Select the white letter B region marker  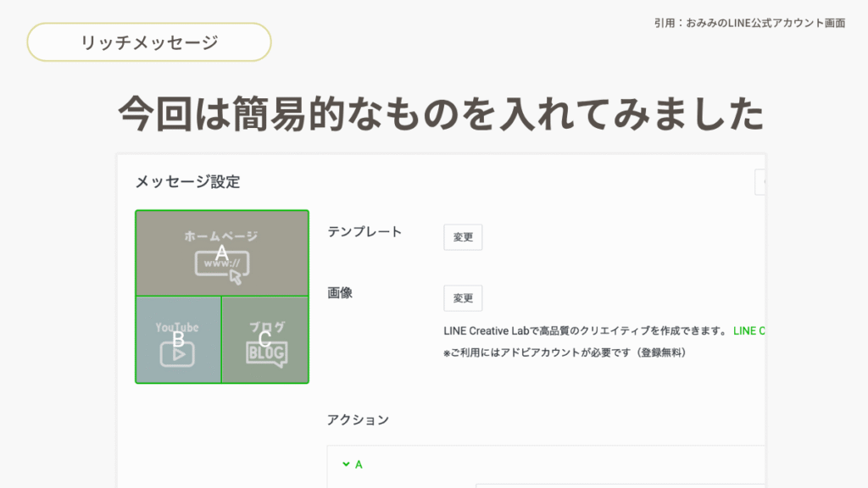(179, 339)
